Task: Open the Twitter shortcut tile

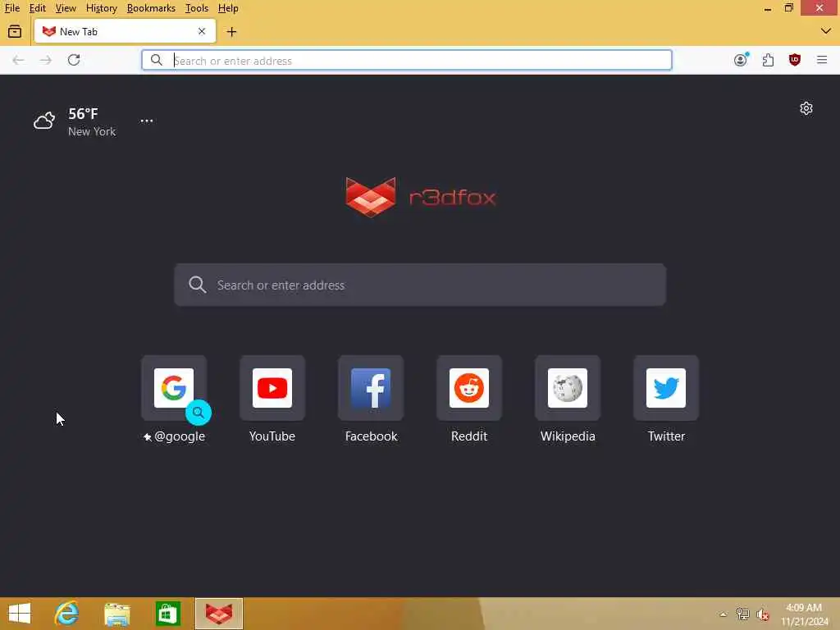Action: coord(666,388)
